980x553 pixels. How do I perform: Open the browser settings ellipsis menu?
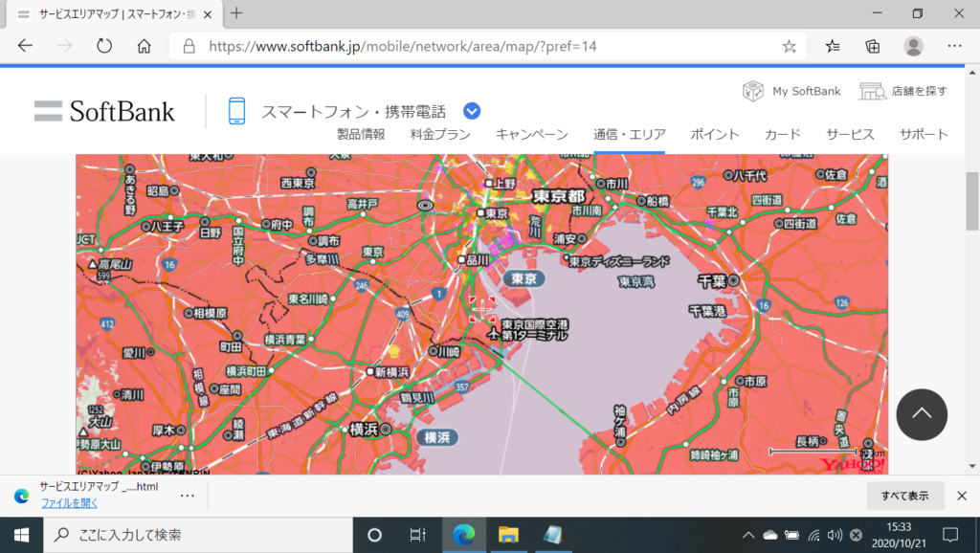pyautogui.click(x=954, y=46)
